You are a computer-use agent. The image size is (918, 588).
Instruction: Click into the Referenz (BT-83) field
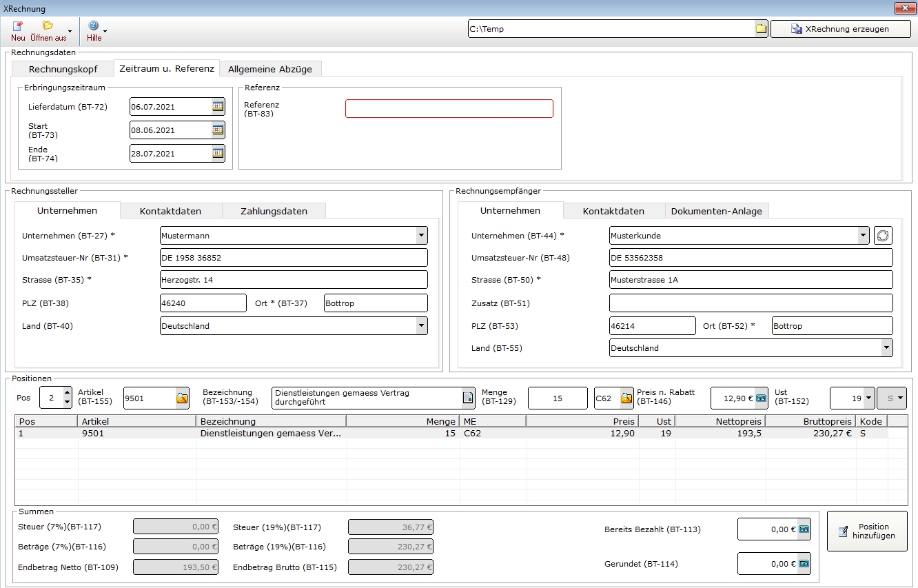point(449,109)
